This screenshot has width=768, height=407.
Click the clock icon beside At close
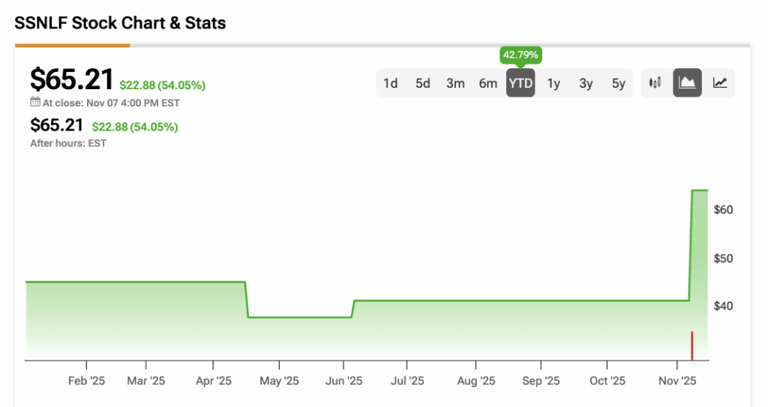pos(35,102)
